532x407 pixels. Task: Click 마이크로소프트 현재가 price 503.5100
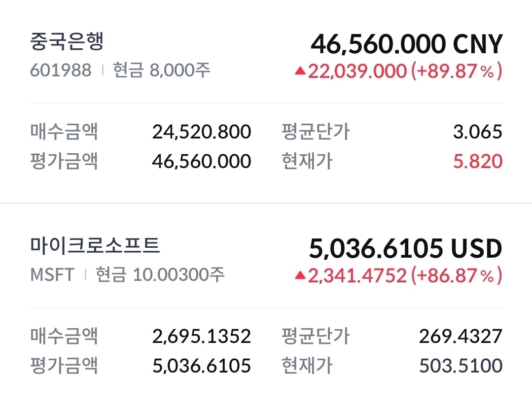click(x=461, y=366)
